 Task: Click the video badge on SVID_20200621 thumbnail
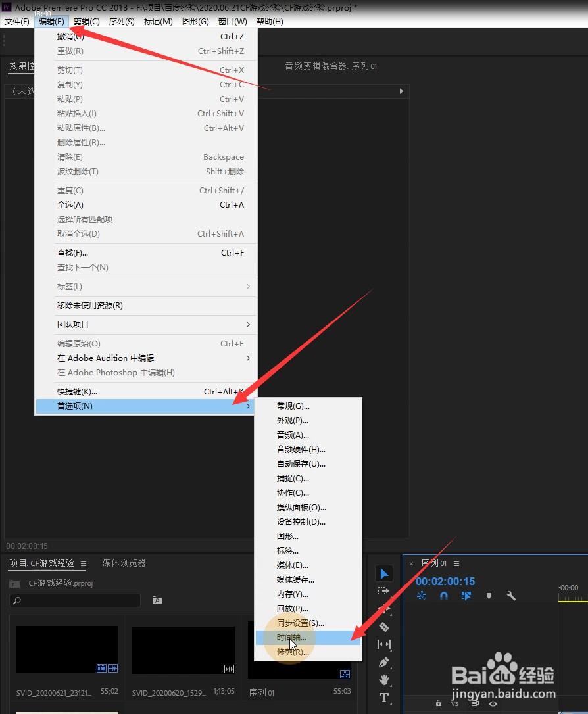[x=101, y=668]
